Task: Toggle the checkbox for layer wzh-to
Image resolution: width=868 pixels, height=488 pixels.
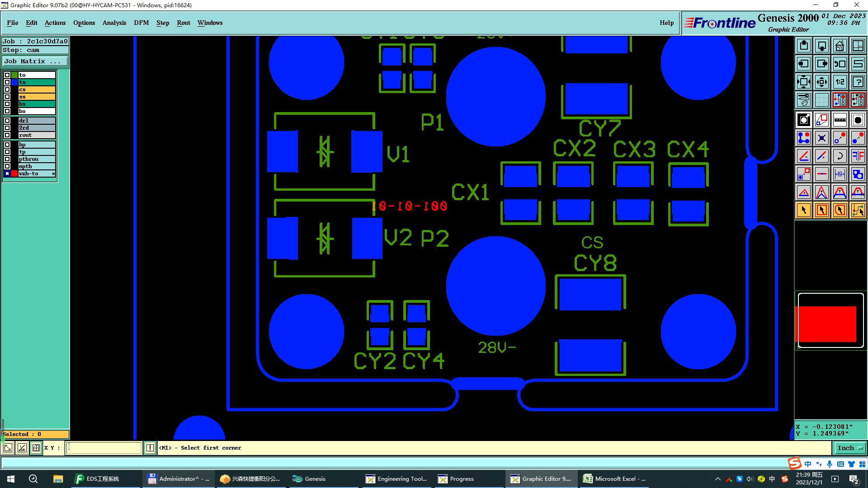Action: (x=7, y=174)
